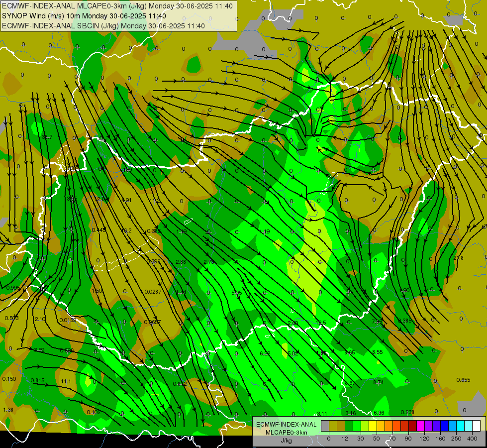Click the station value 11.1

[x=66, y=381]
